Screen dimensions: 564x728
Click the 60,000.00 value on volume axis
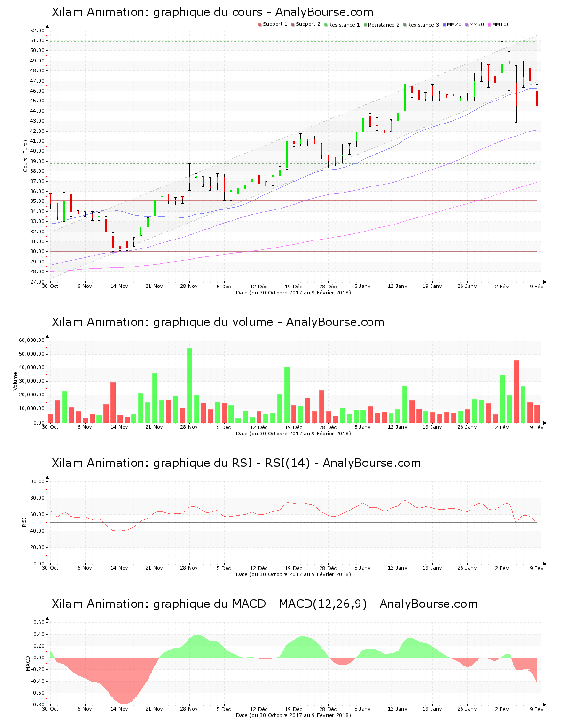pyautogui.click(x=32, y=340)
